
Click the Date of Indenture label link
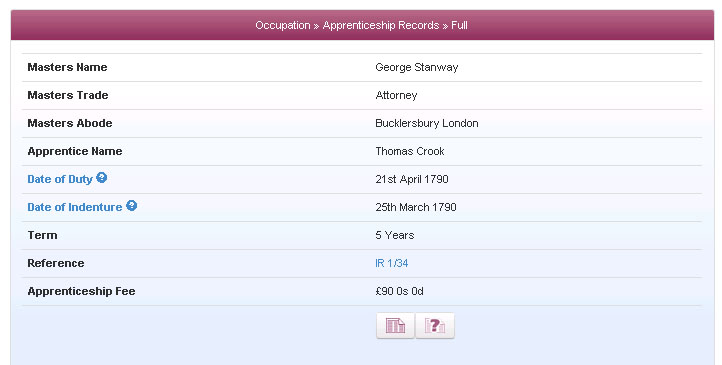(x=75, y=208)
